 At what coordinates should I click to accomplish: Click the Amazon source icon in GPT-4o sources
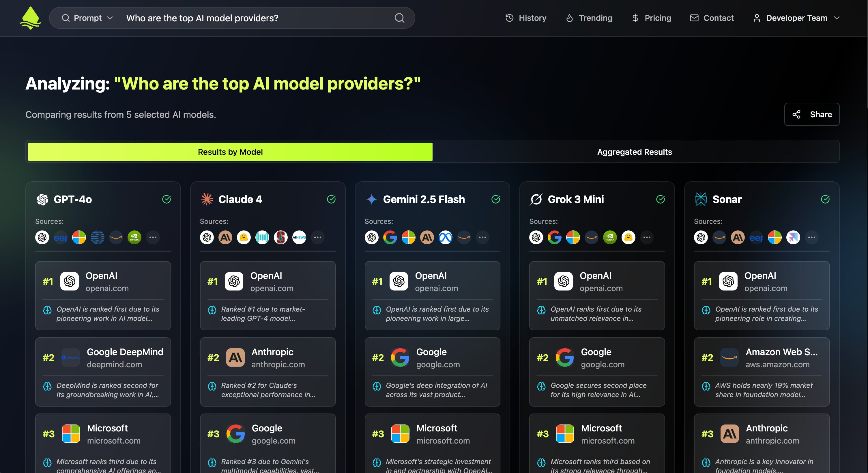pyautogui.click(x=116, y=237)
